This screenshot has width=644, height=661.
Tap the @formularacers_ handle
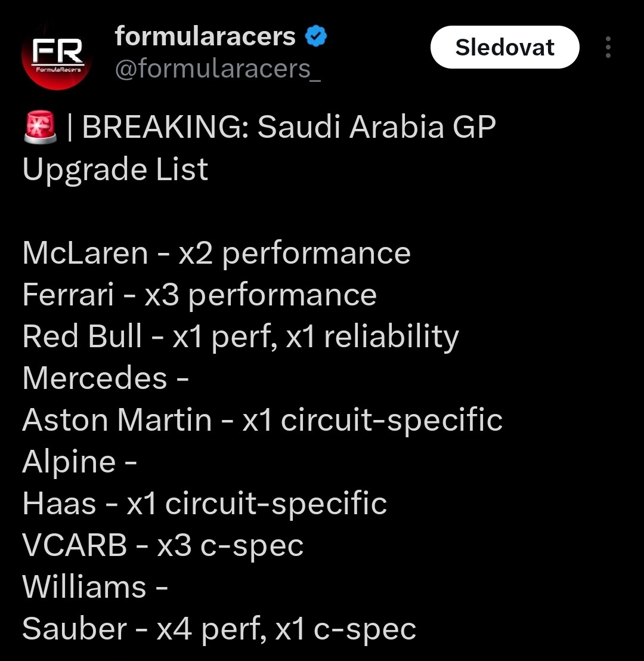[x=218, y=68]
